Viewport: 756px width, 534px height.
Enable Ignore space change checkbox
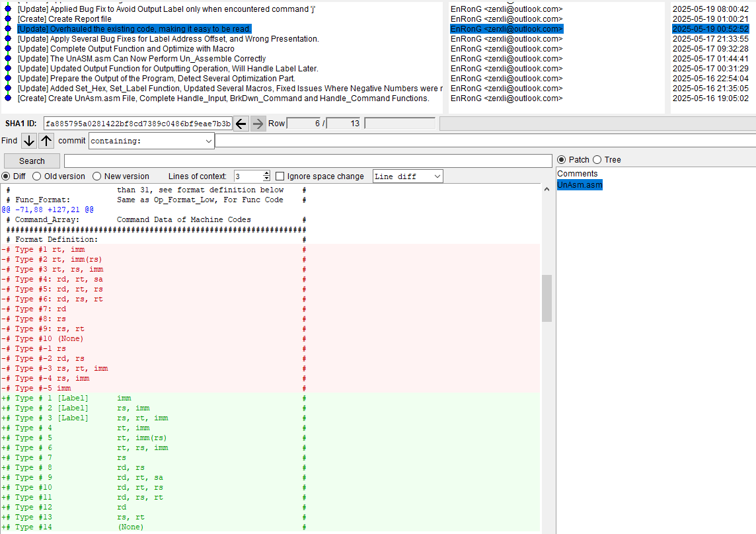pyautogui.click(x=280, y=176)
